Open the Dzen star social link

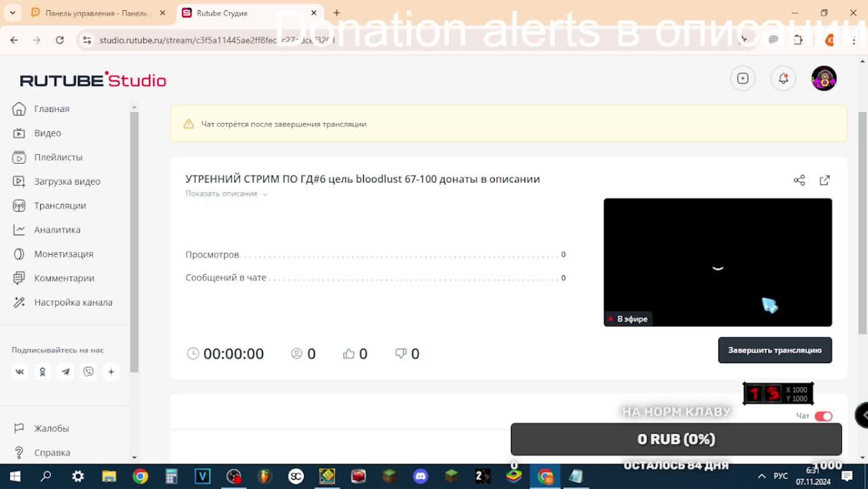[111, 372]
